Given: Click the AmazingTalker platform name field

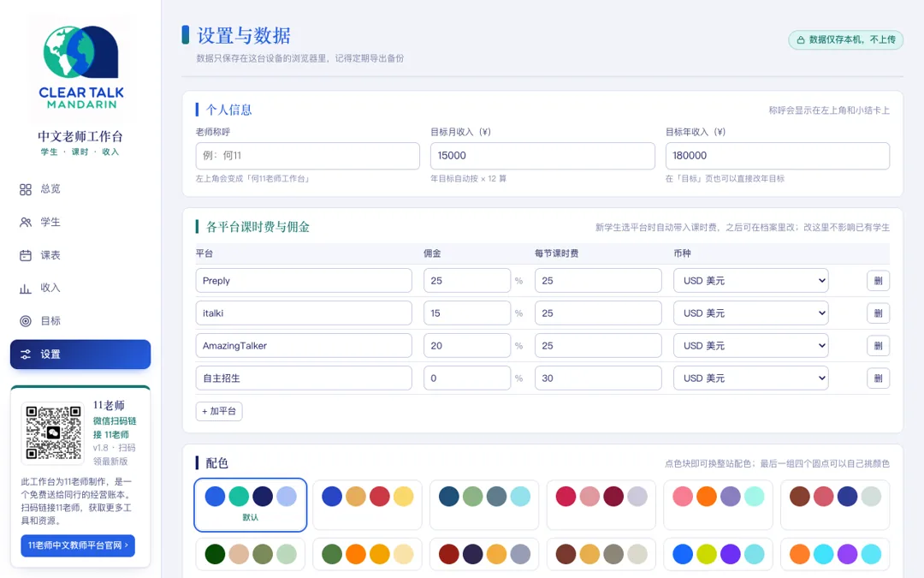Looking at the screenshot, I should pyautogui.click(x=304, y=346).
